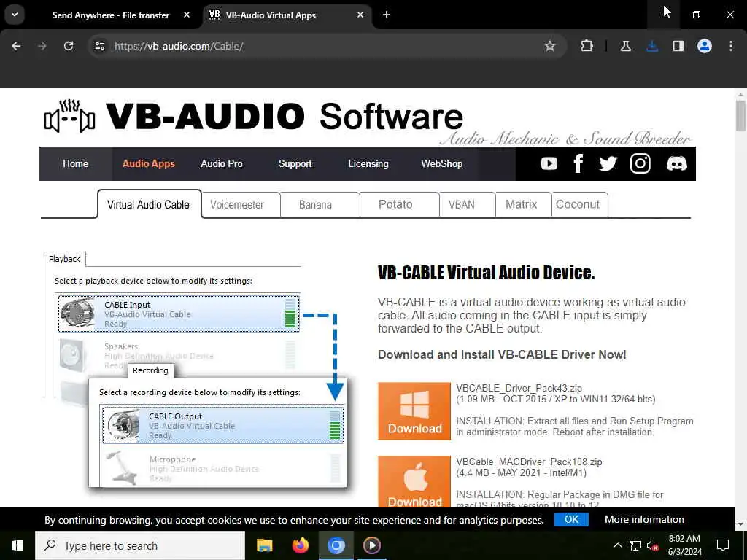Open VB-Audio Instagram icon
The width and height of the screenshot is (747, 560).
coord(640,163)
